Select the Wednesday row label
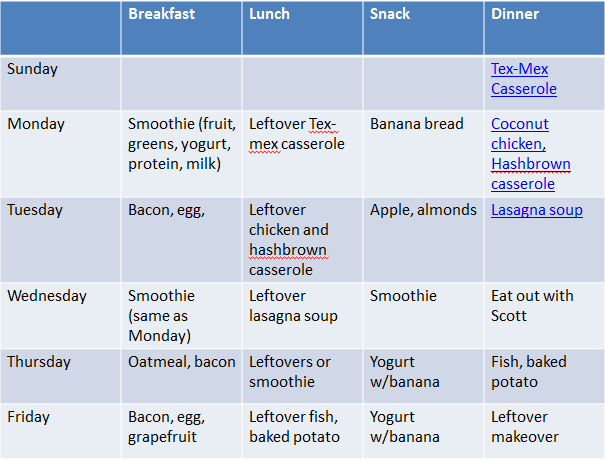The image size is (605, 459). pyautogui.click(x=60, y=316)
